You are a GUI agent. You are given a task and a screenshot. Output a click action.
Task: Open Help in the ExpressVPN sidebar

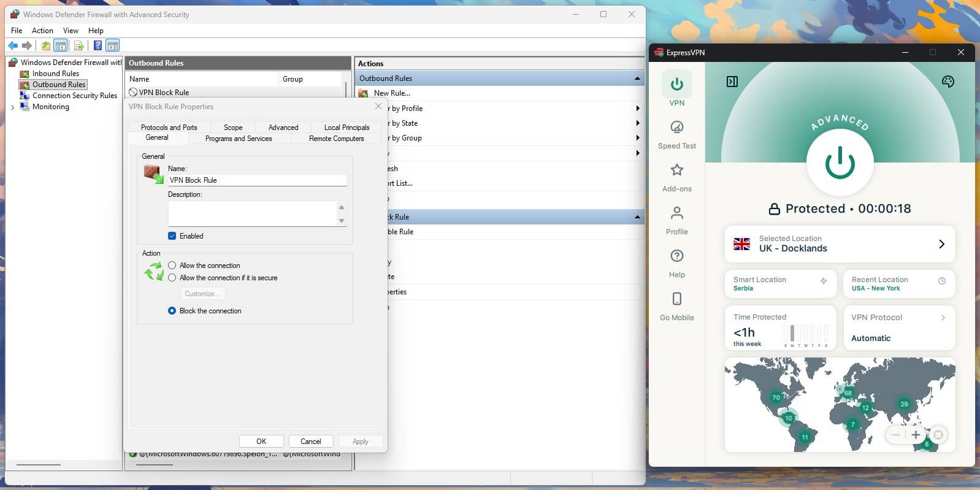pos(677,264)
